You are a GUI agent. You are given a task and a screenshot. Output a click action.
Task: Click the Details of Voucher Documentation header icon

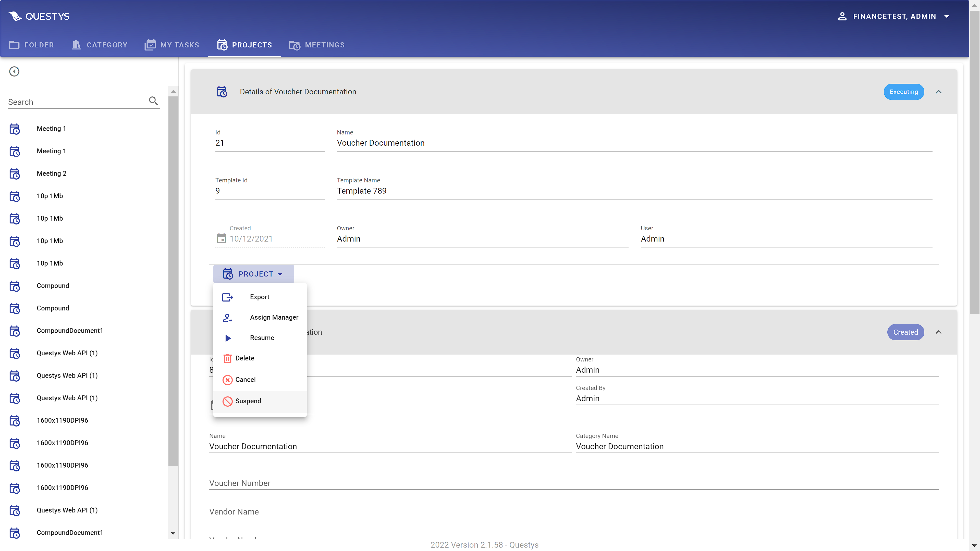[222, 92]
